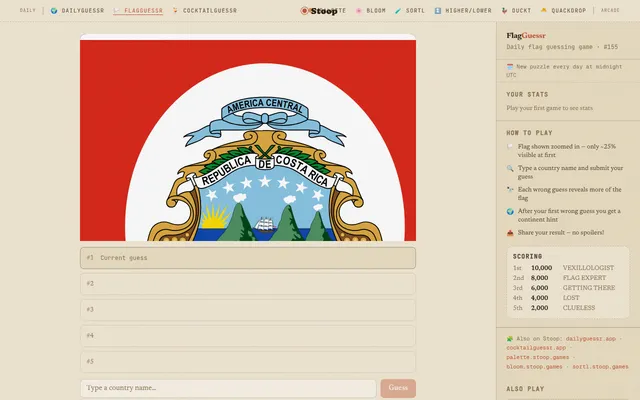This screenshot has width=640, height=400.
Task: Select the FlagGuessr tab
Action: point(138,11)
